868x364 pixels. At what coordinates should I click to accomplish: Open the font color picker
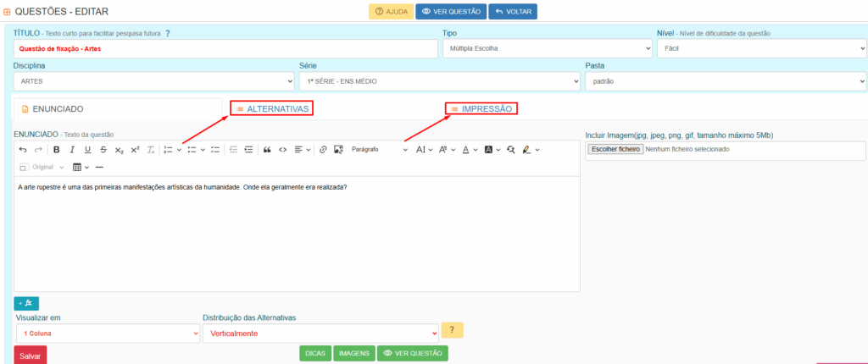tap(465, 150)
